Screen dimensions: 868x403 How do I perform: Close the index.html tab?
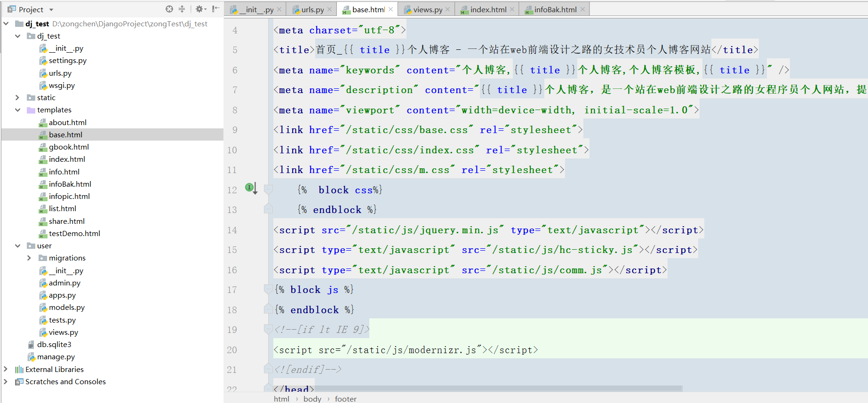coord(512,9)
